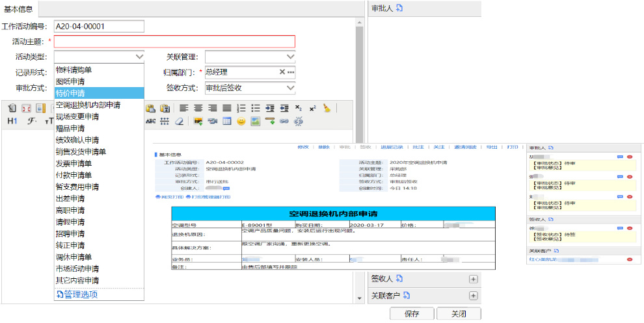Click the numbered list icon
644x323 pixels.
click(241, 108)
